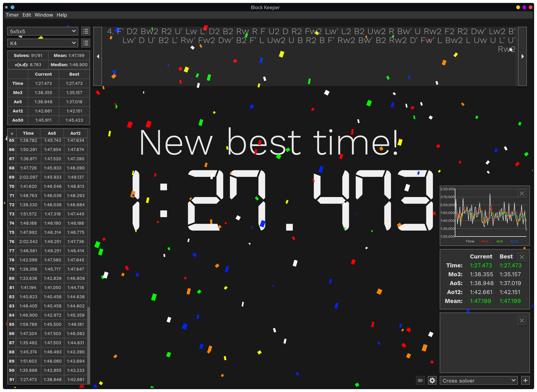537x392 pixels.
Task: Close the Current/Best statistics widget
Action: pos(522,257)
